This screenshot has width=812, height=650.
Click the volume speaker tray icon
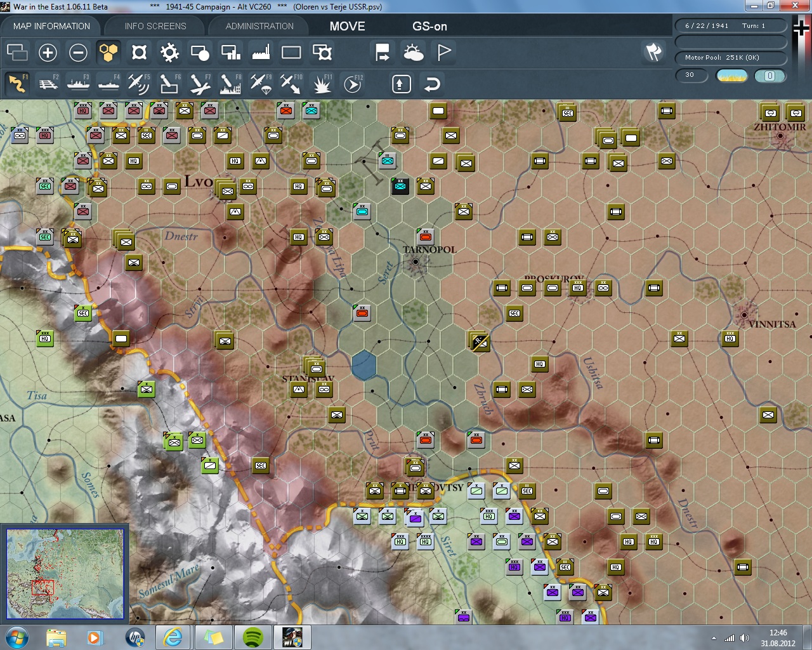[745, 638]
